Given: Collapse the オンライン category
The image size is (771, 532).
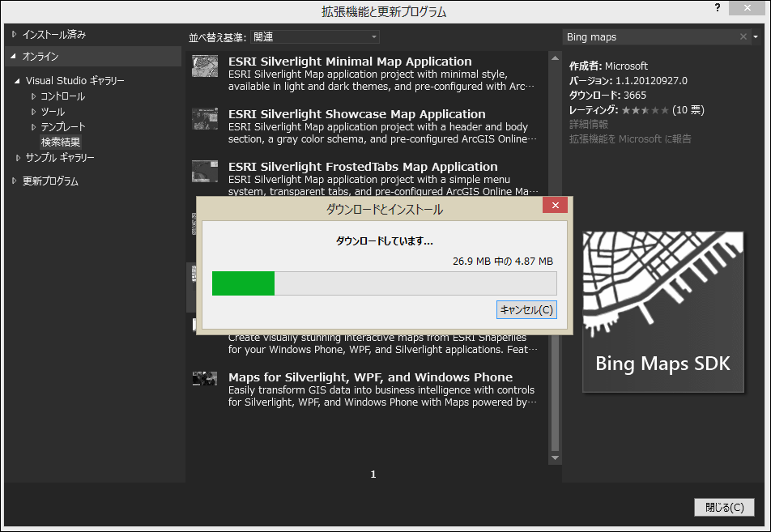Looking at the screenshot, I should click(x=13, y=56).
